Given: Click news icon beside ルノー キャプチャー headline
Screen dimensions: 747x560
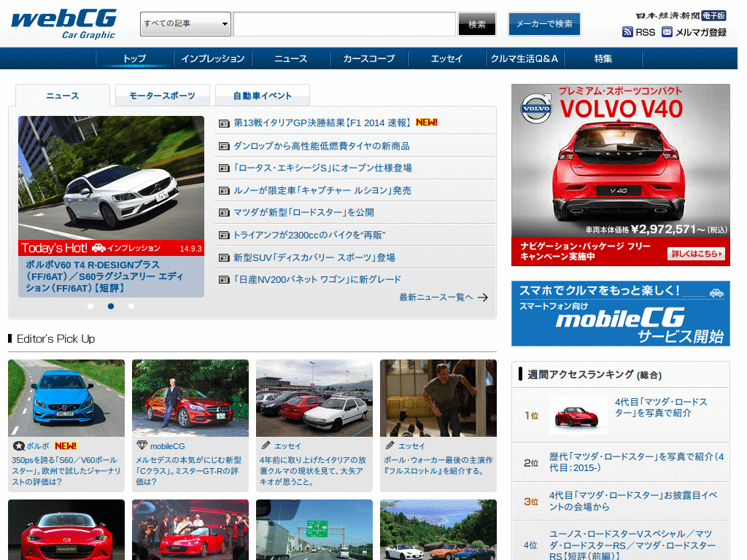Looking at the screenshot, I should point(224,190).
